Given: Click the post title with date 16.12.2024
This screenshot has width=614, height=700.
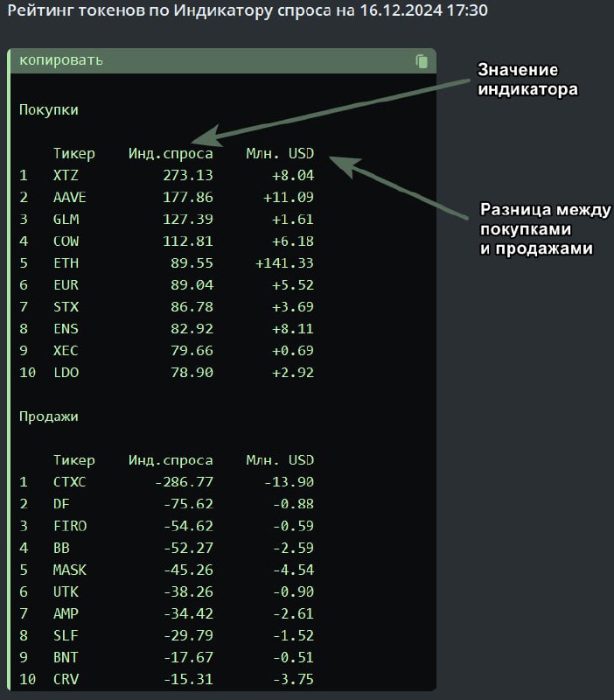Looking at the screenshot, I should (248, 10).
